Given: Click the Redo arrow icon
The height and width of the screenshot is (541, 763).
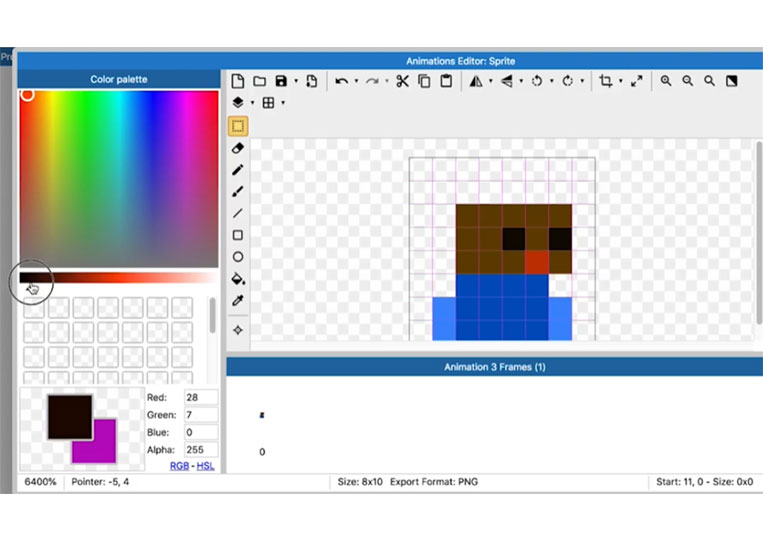Looking at the screenshot, I should [372, 81].
